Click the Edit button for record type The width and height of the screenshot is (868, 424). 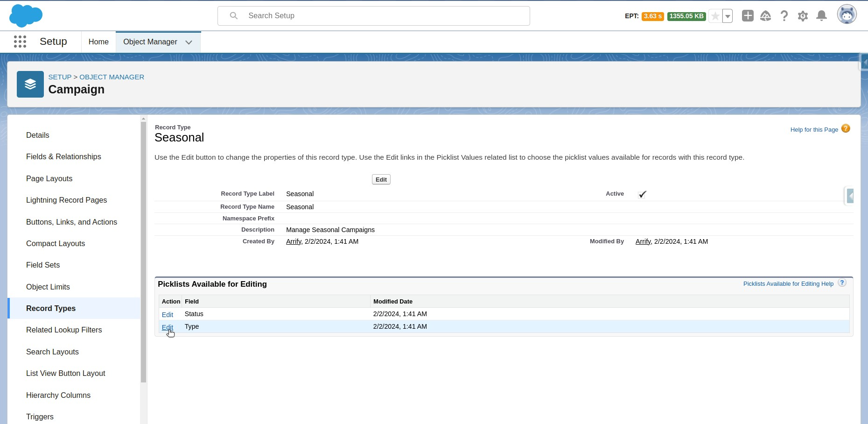381,179
